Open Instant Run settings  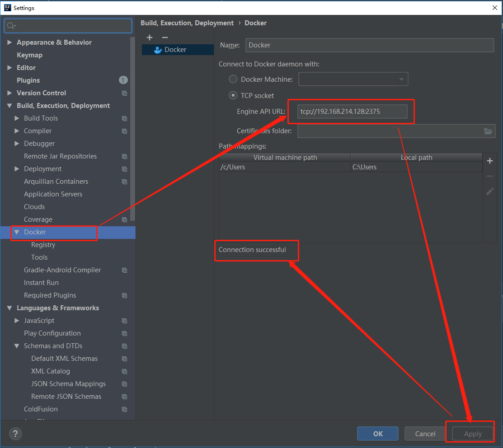click(41, 283)
